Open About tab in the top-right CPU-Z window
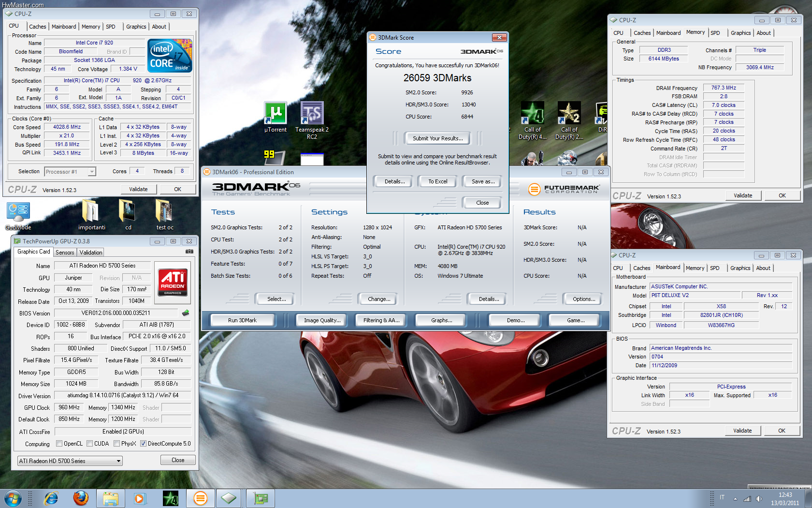The width and height of the screenshot is (812, 508). point(764,33)
